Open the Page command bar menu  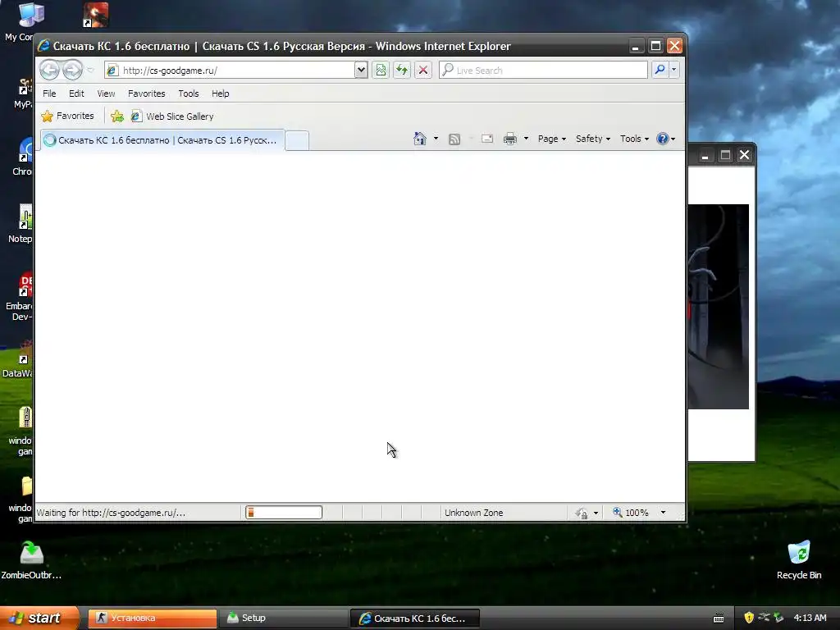tap(552, 139)
